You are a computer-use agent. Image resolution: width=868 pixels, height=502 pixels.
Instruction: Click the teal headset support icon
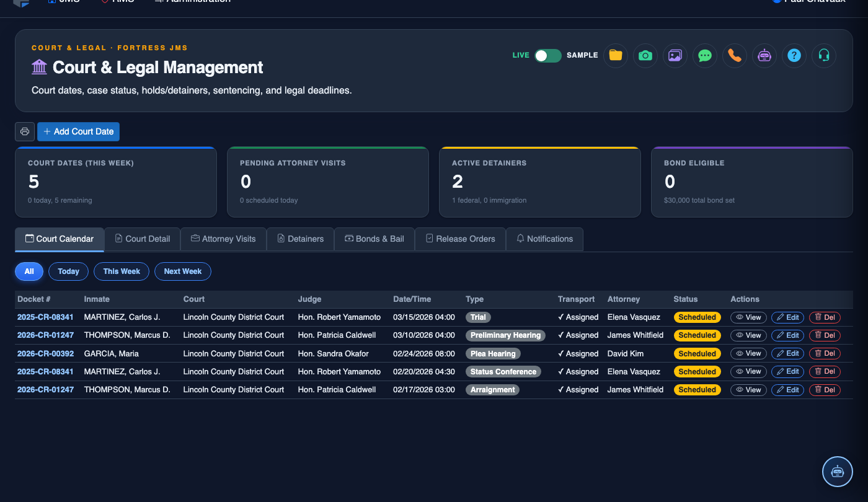pyautogui.click(x=824, y=56)
